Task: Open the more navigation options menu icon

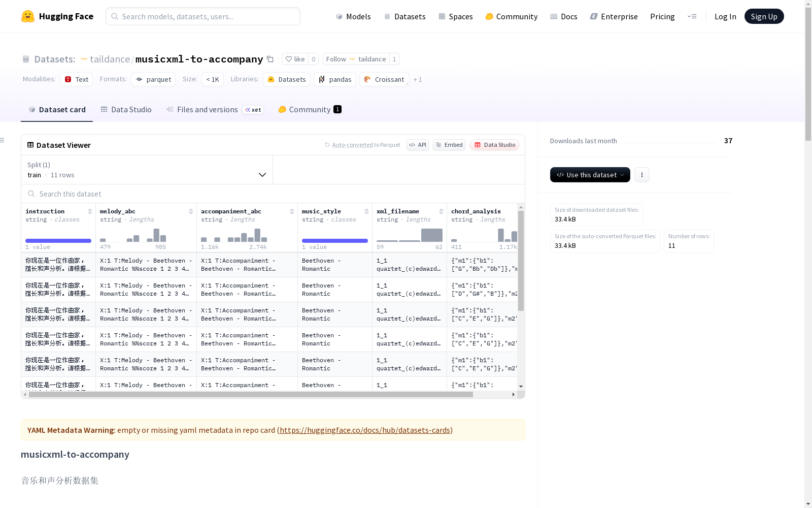Action: click(692, 16)
